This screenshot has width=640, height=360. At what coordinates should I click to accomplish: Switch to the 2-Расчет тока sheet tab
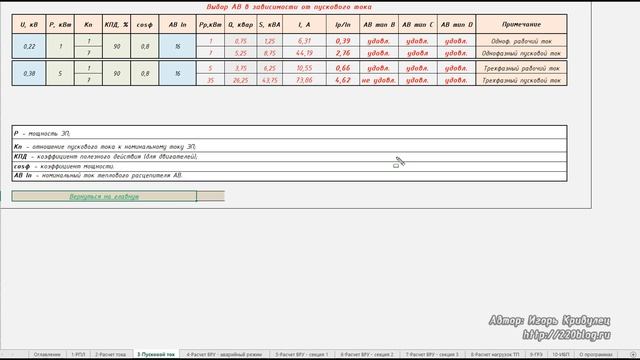(111, 354)
